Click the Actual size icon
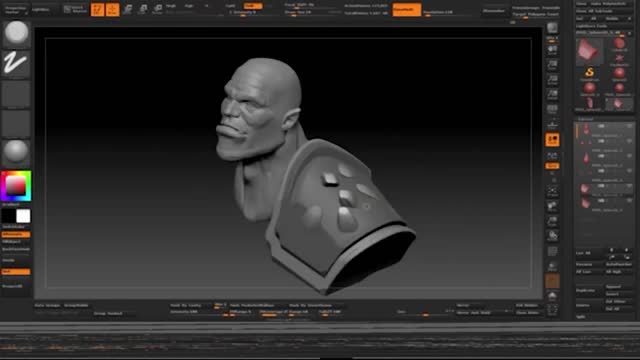The width and height of the screenshot is (640, 360). coord(552,79)
